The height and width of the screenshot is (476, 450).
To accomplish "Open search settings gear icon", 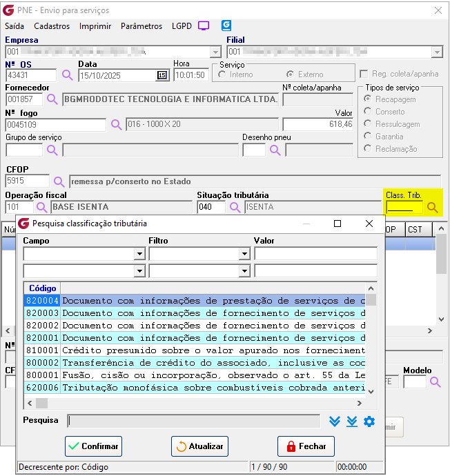I will (369, 422).
